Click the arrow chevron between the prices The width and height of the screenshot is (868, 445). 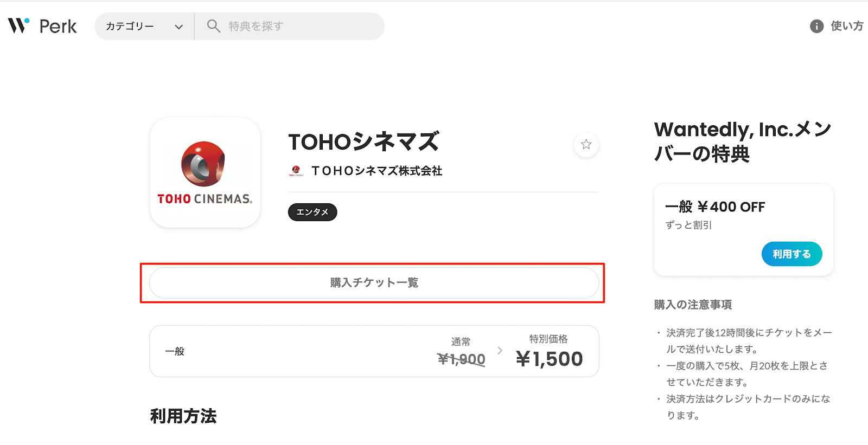500,351
